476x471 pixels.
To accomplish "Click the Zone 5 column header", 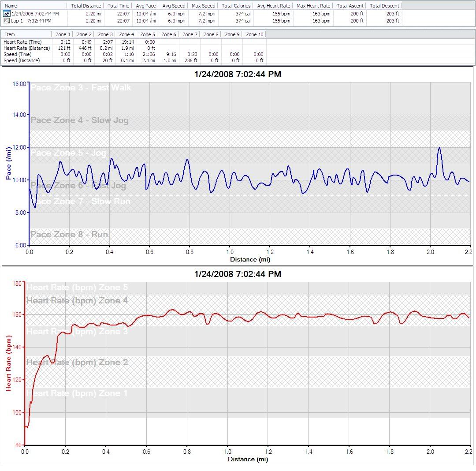I will (x=147, y=34).
